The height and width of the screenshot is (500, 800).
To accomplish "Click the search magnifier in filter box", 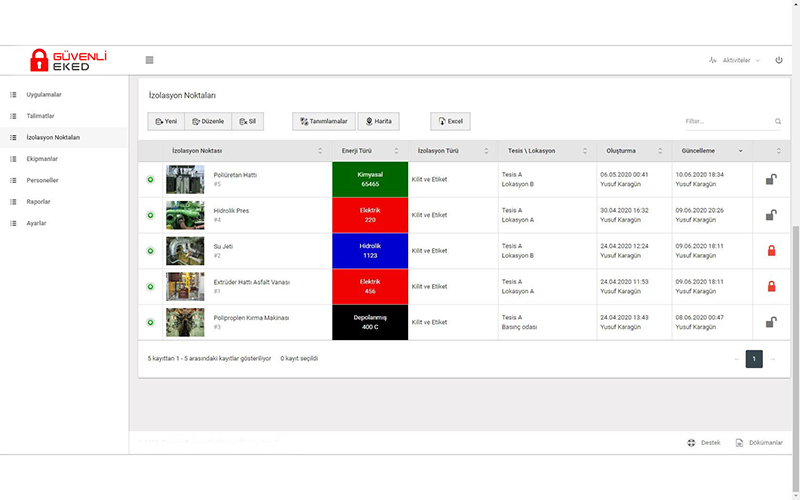I will [x=777, y=122].
